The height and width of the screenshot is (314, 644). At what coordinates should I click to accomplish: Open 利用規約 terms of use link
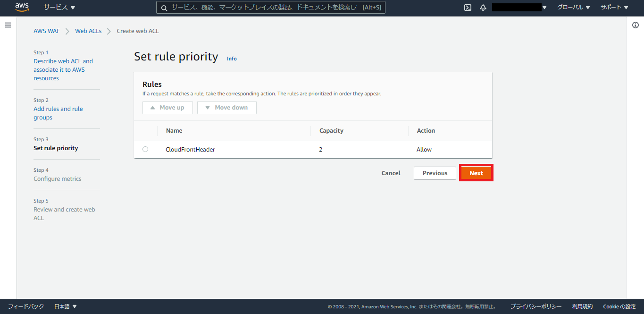(x=582, y=306)
